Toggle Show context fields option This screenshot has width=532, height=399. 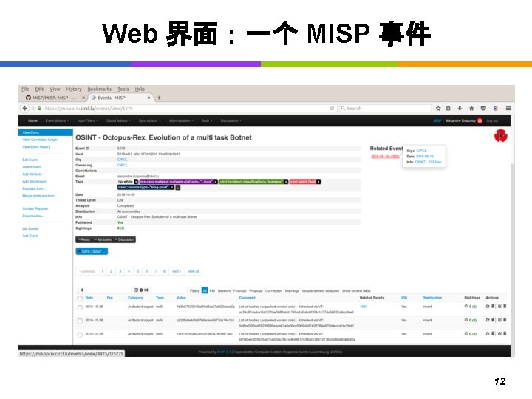tap(356, 291)
